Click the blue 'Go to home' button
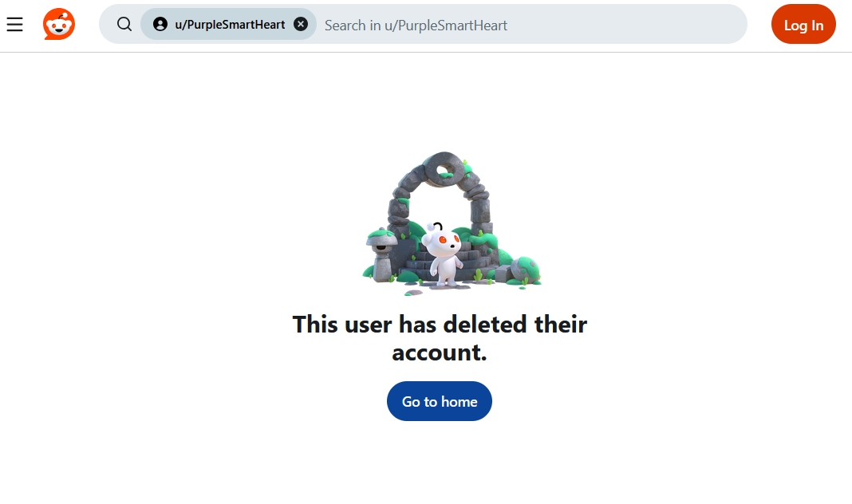Viewport: 852px width, 504px height. pyautogui.click(x=439, y=401)
